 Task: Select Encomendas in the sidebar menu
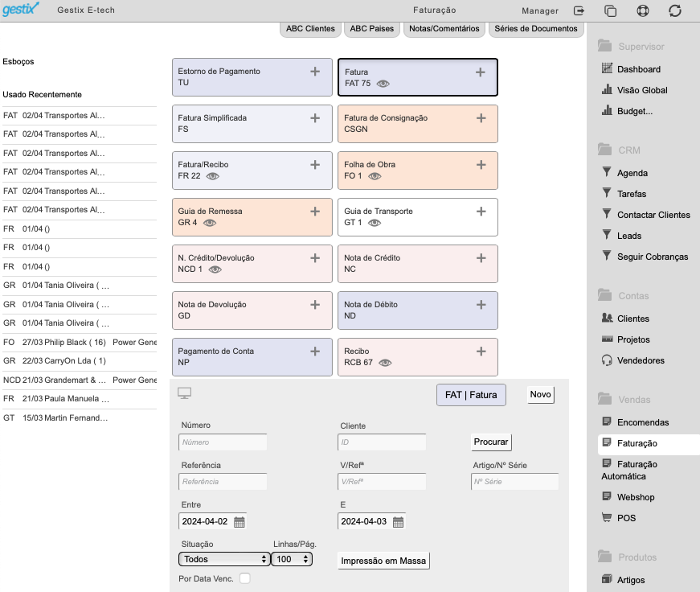coord(643,422)
